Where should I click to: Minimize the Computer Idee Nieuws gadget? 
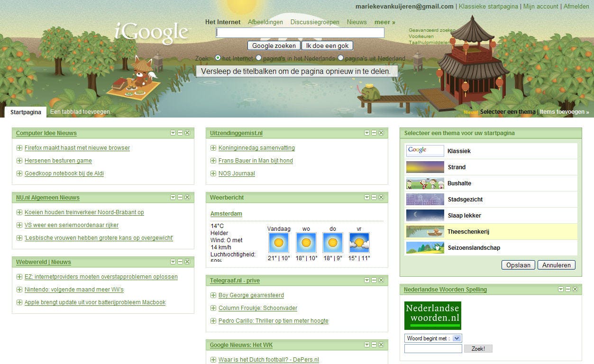tap(180, 133)
